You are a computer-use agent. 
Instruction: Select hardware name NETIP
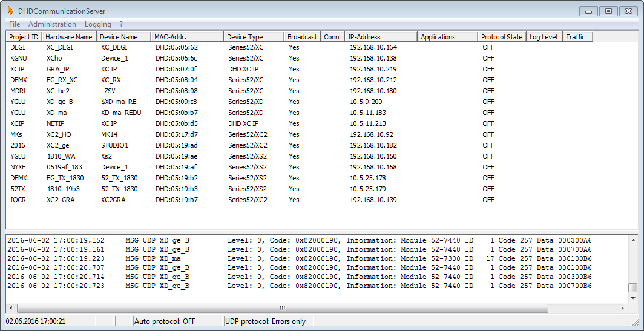(x=56, y=123)
